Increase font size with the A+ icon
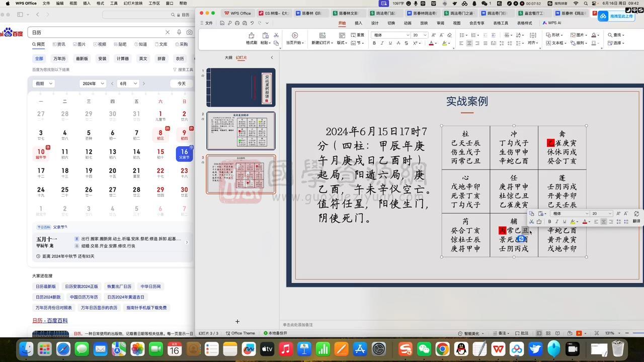This screenshot has width=644, height=362. pos(433,35)
